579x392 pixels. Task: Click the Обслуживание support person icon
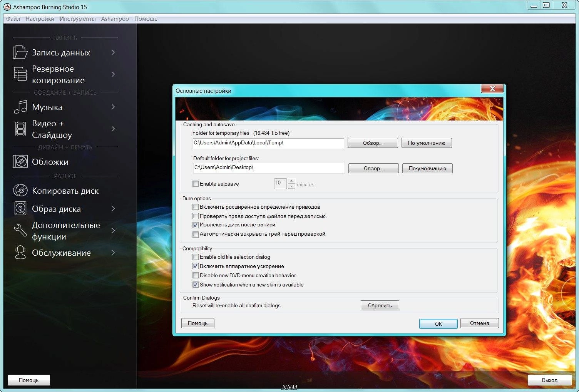pos(20,253)
